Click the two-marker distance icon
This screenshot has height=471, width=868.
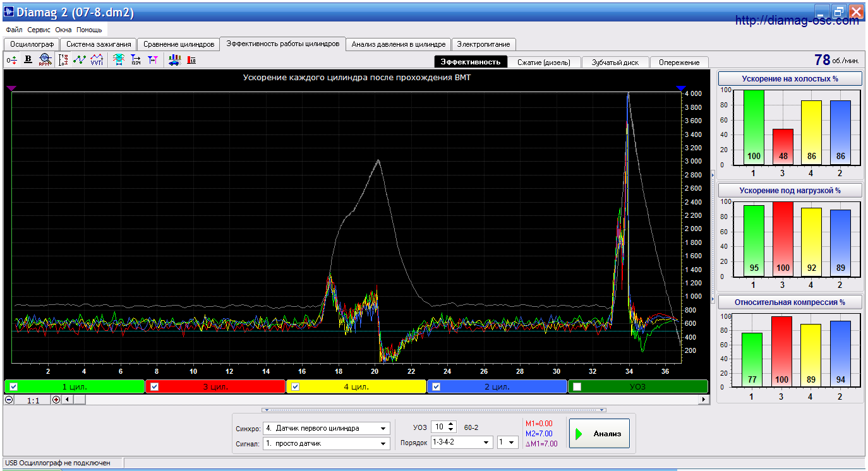[x=152, y=59]
